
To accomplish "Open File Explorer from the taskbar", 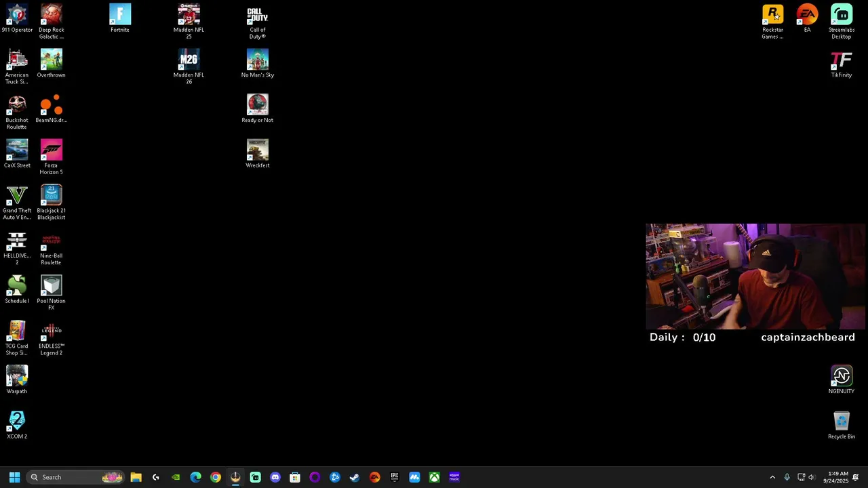I will click(136, 477).
